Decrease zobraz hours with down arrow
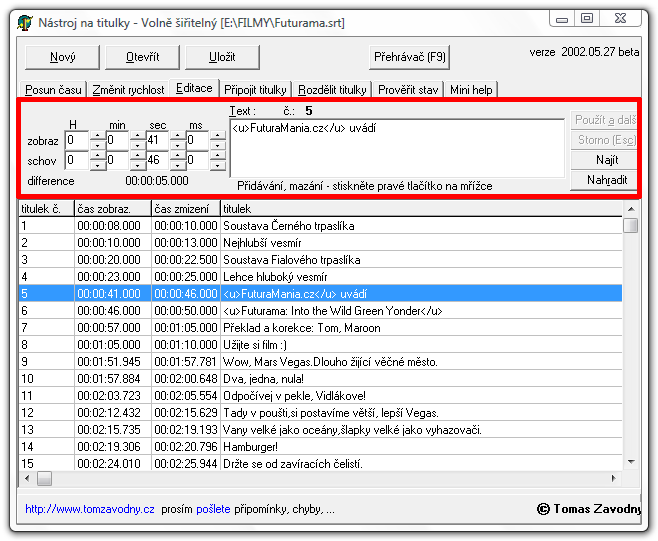Image resolution: width=658 pixels, height=541 pixels. coord(97,145)
